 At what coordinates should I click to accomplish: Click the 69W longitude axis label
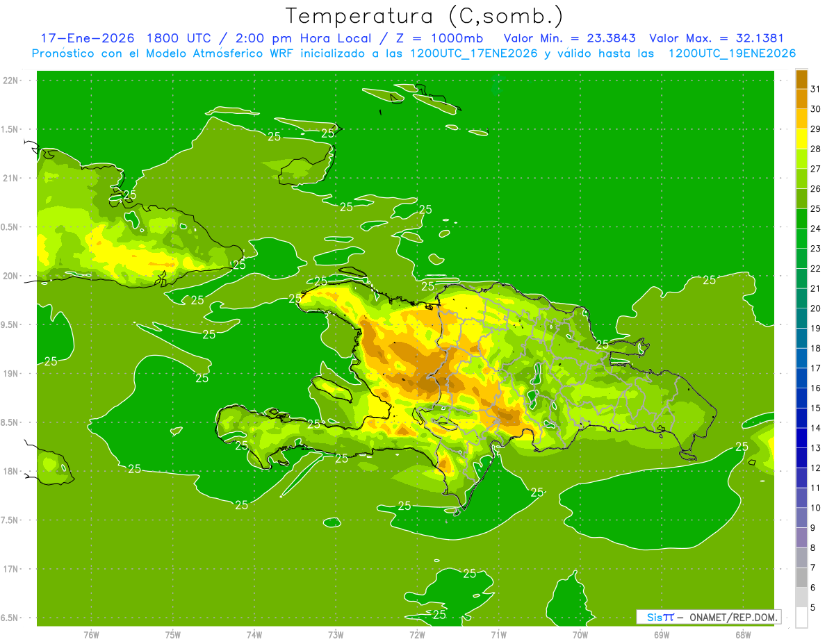pos(662,635)
